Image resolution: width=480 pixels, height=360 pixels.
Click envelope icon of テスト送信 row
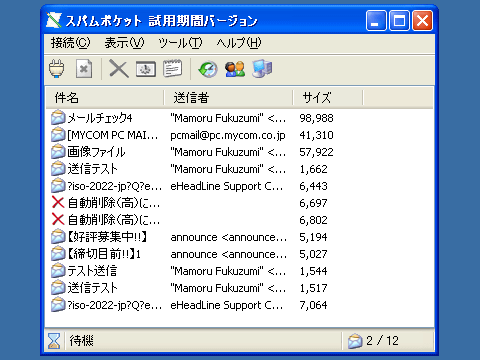58,271
